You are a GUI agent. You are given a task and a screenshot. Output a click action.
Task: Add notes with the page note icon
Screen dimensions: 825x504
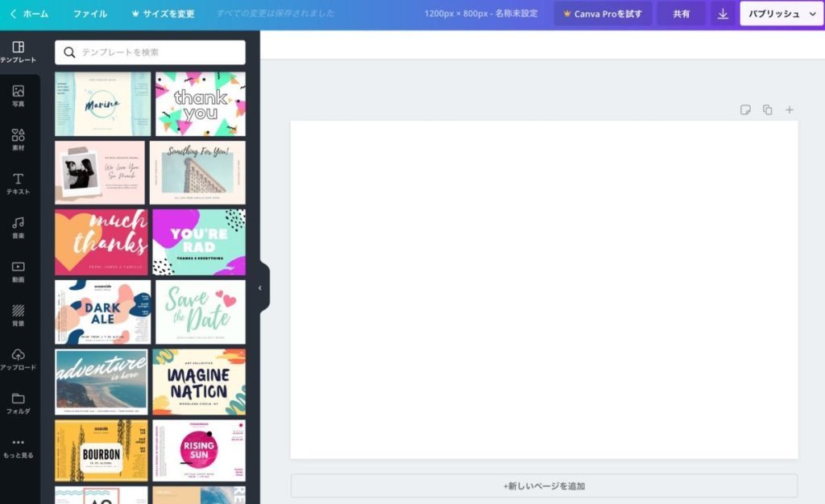(x=745, y=109)
